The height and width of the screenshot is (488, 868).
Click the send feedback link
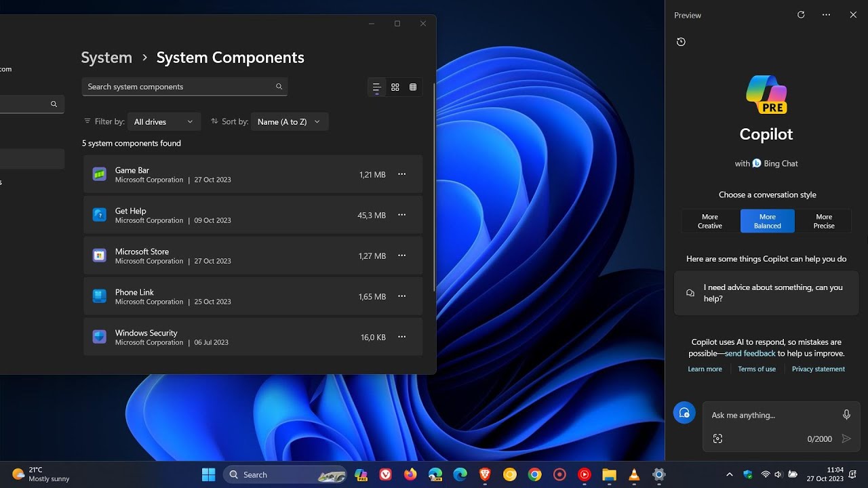click(x=750, y=353)
